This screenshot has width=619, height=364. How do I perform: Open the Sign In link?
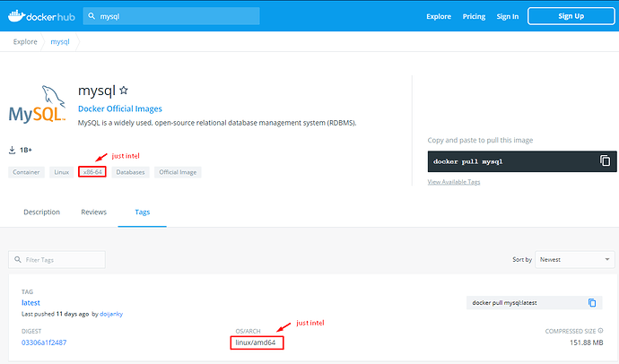click(507, 16)
